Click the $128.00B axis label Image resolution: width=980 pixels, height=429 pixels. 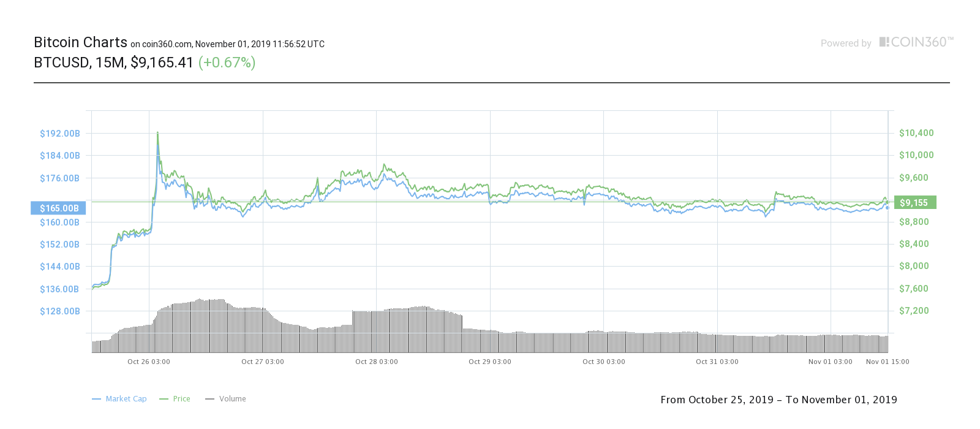click(60, 311)
